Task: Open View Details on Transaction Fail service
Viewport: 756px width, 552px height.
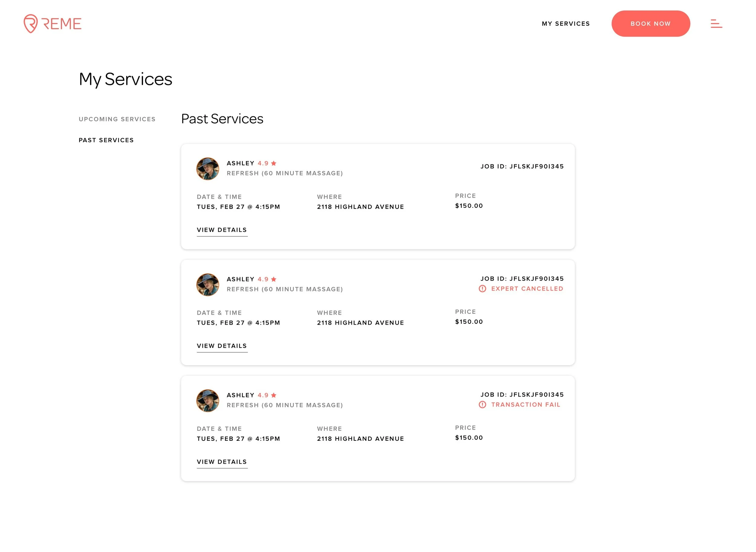Action: click(x=222, y=462)
